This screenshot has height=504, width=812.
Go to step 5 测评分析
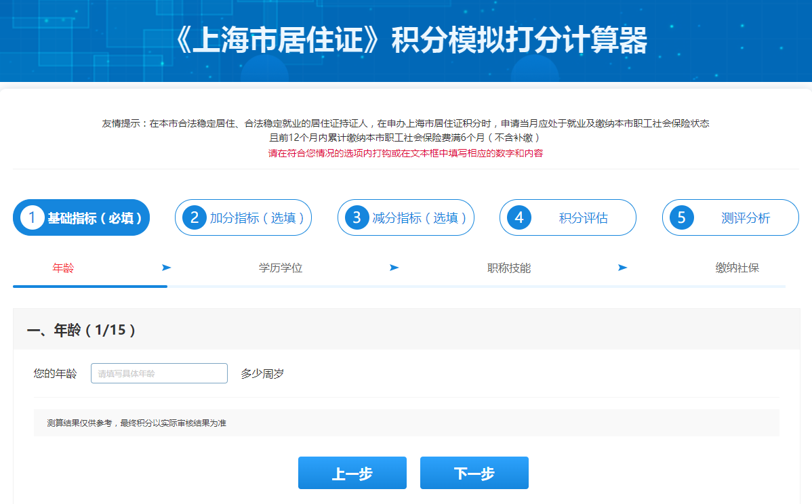[x=730, y=217]
